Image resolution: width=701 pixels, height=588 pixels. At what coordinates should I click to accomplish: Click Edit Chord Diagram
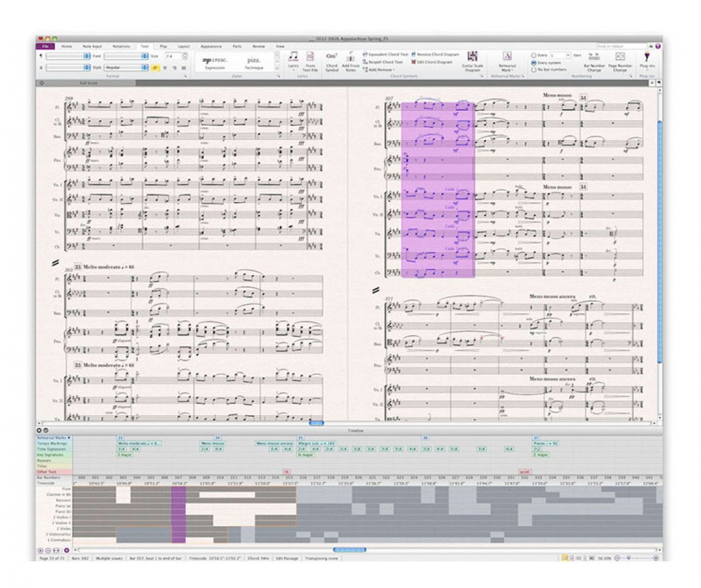[432, 62]
